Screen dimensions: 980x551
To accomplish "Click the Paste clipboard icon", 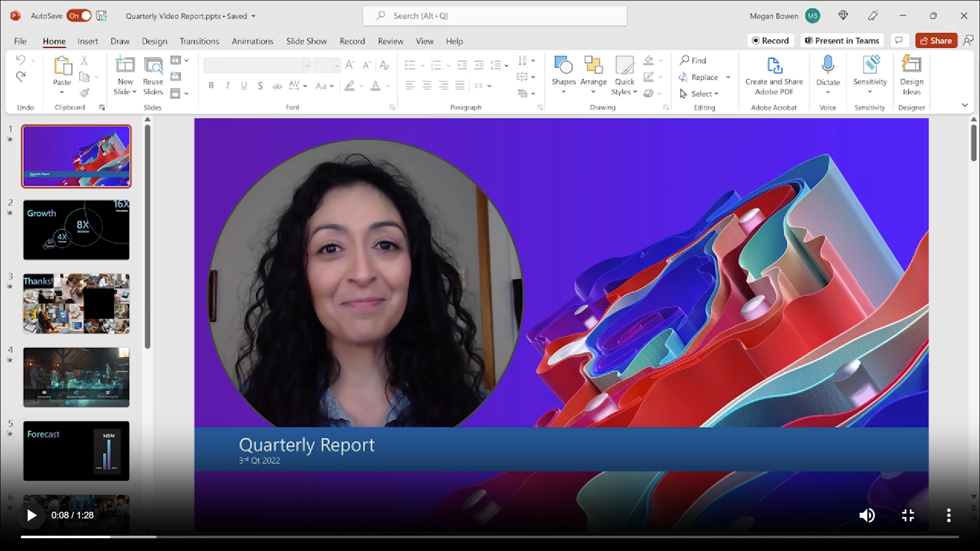I will click(x=62, y=66).
